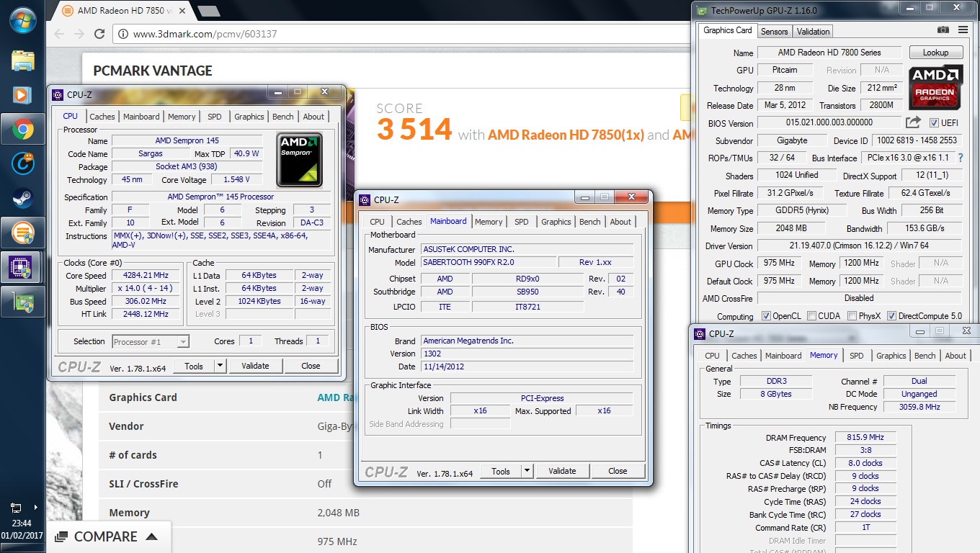
Task: Toggle the DirectCompute 5.0 checkbox
Action: tap(892, 316)
